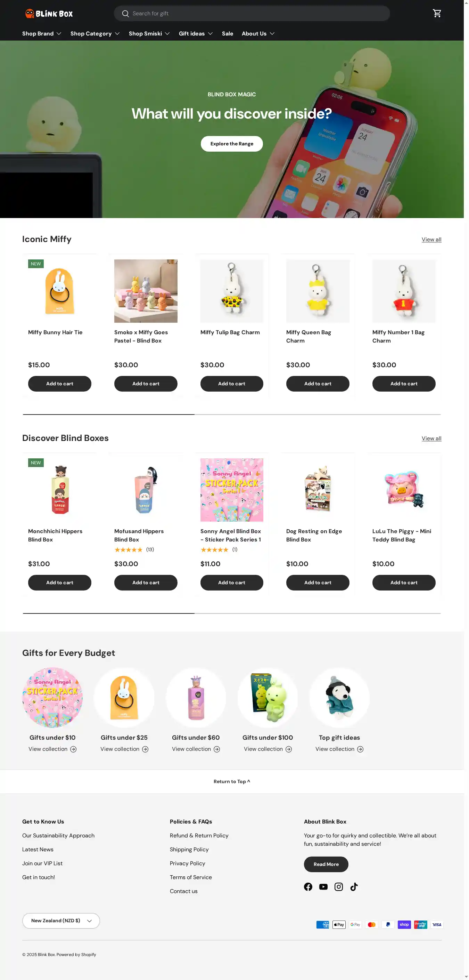Open Blink Box Facebook page icon
Viewport: 469px width, 980px height.
coord(308,887)
